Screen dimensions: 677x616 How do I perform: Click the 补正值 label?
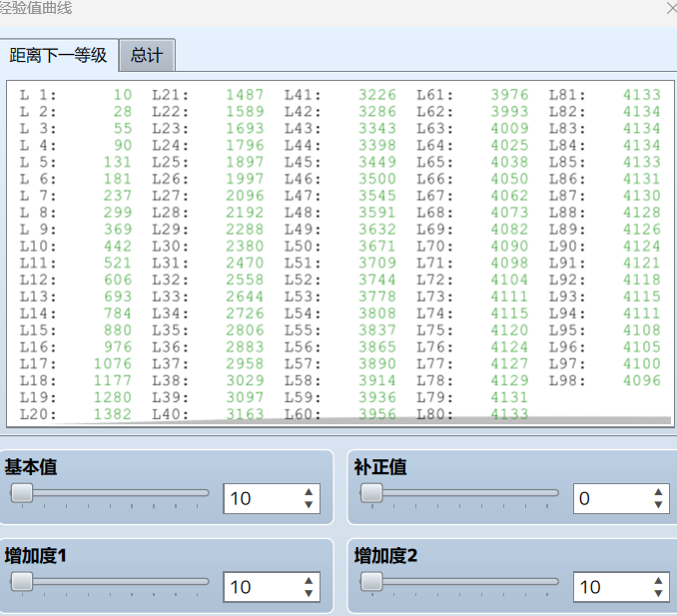click(380, 466)
